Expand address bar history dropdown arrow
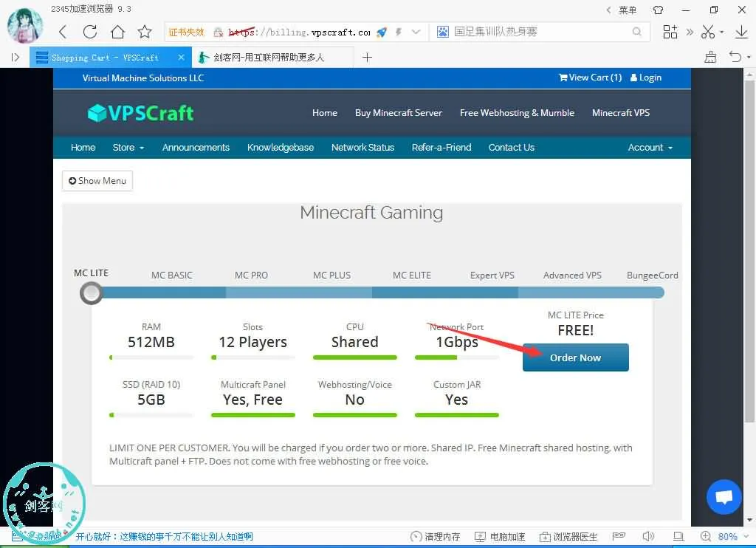The width and height of the screenshot is (756, 548). tap(416, 32)
